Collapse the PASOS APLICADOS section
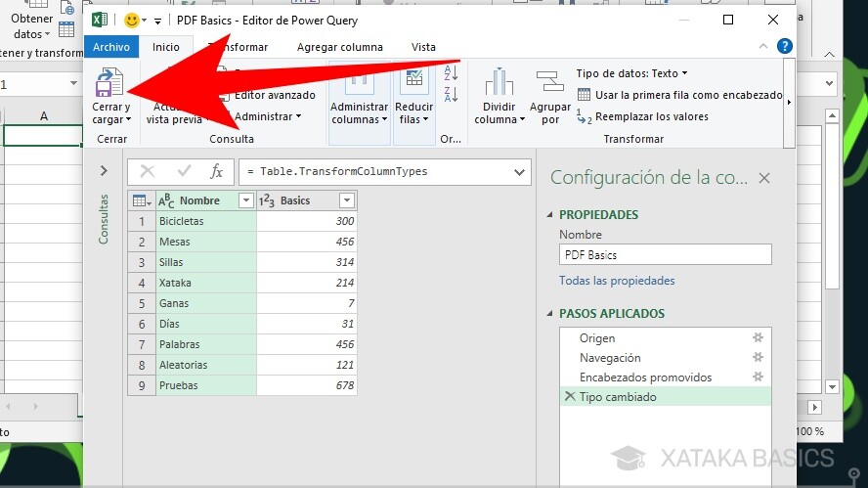 [x=549, y=314]
